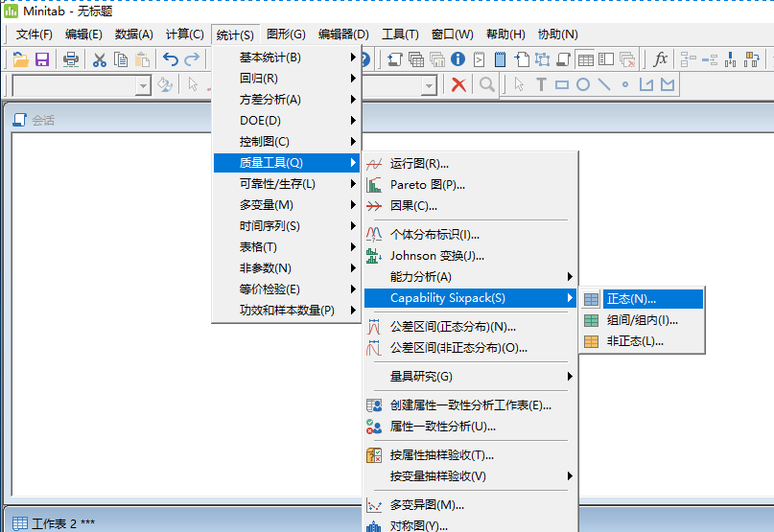Choose Johnson 变换(J)... entry
The height and width of the screenshot is (532, 774).
point(470,256)
